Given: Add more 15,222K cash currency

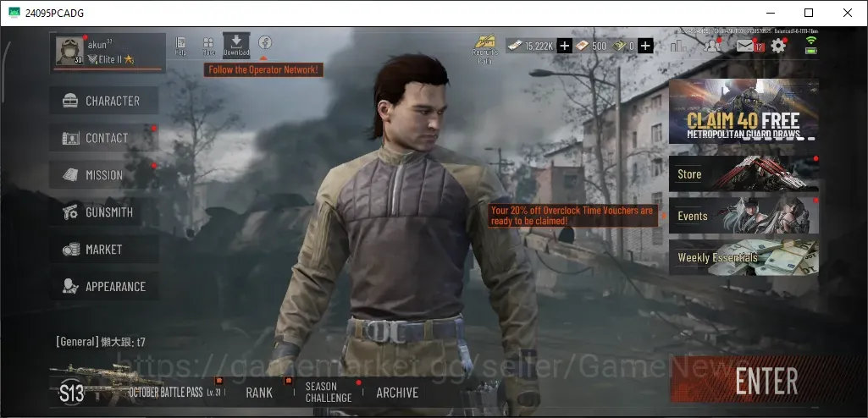Looking at the screenshot, I should (x=564, y=46).
